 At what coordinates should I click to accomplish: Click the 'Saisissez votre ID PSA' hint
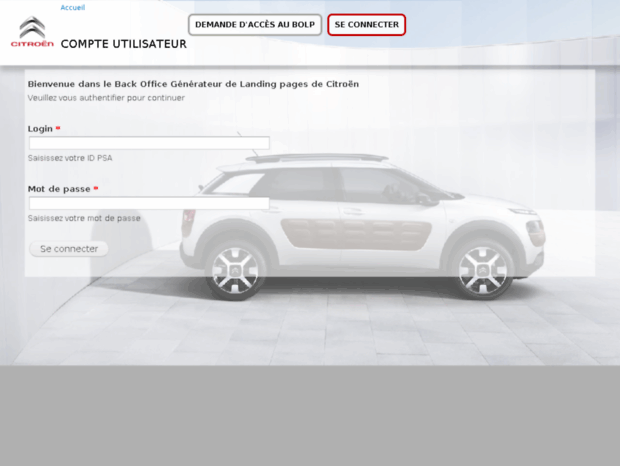click(70, 158)
